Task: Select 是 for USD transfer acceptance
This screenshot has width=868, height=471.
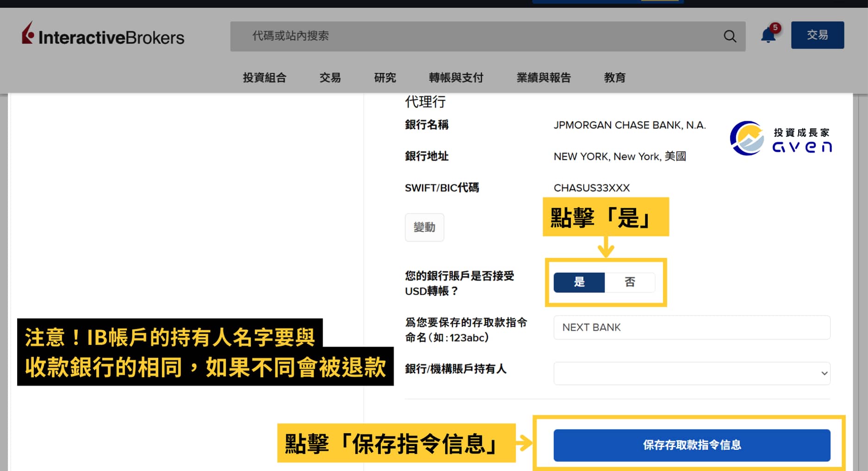Action: tap(579, 282)
